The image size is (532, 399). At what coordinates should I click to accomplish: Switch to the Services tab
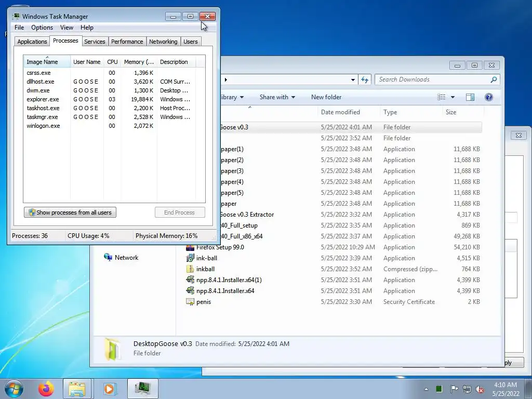point(95,42)
